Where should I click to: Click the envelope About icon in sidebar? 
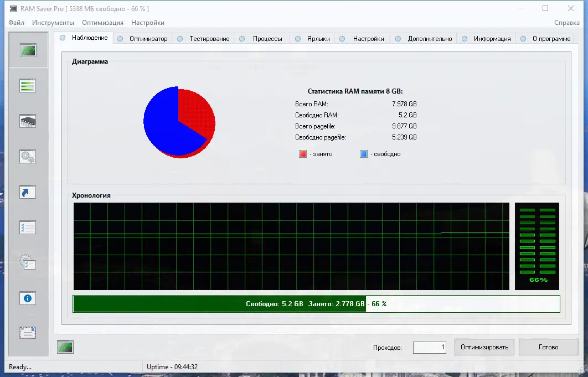click(28, 332)
